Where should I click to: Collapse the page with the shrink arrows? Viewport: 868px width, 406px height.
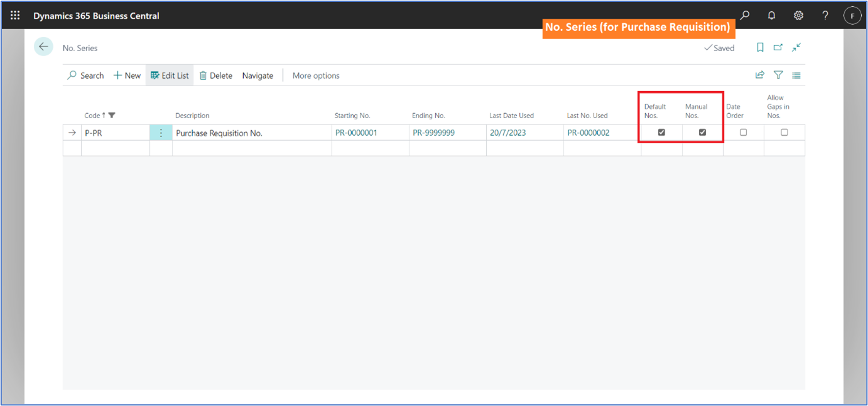click(796, 48)
